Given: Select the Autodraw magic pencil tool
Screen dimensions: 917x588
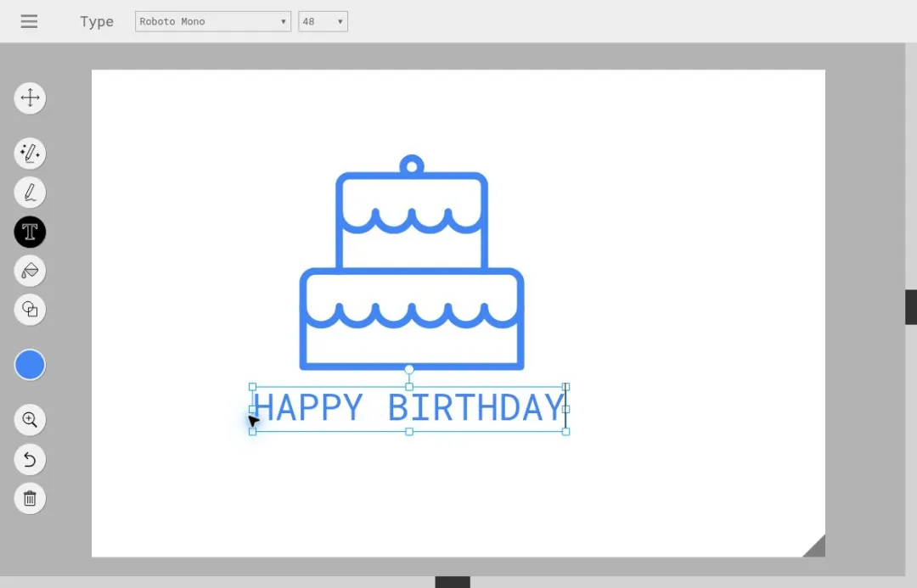Looking at the screenshot, I should click(x=30, y=154).
